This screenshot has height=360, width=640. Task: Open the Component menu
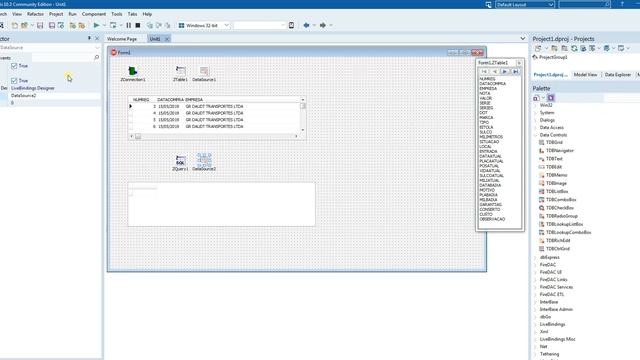tap(94, 14)
